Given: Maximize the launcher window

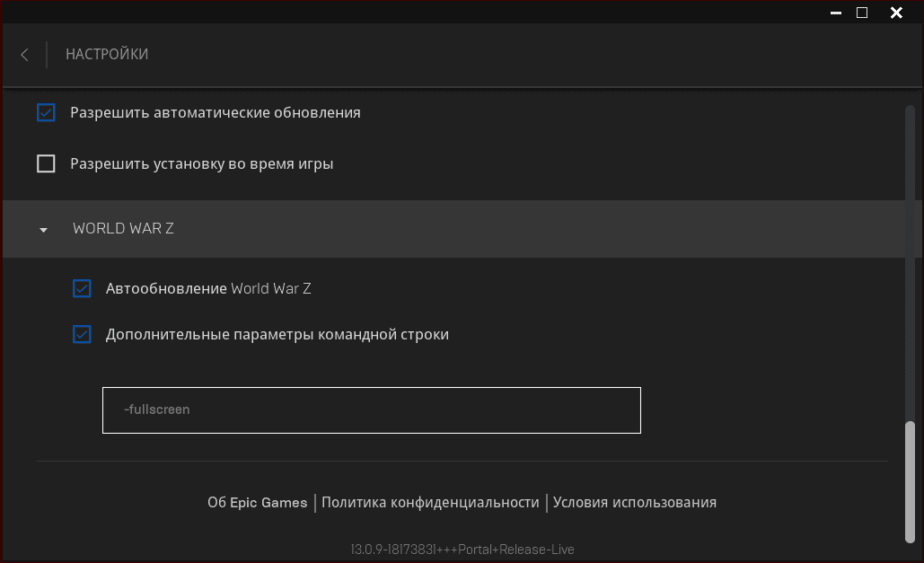Looking at the screenshot, I should (x=862, y=13).
